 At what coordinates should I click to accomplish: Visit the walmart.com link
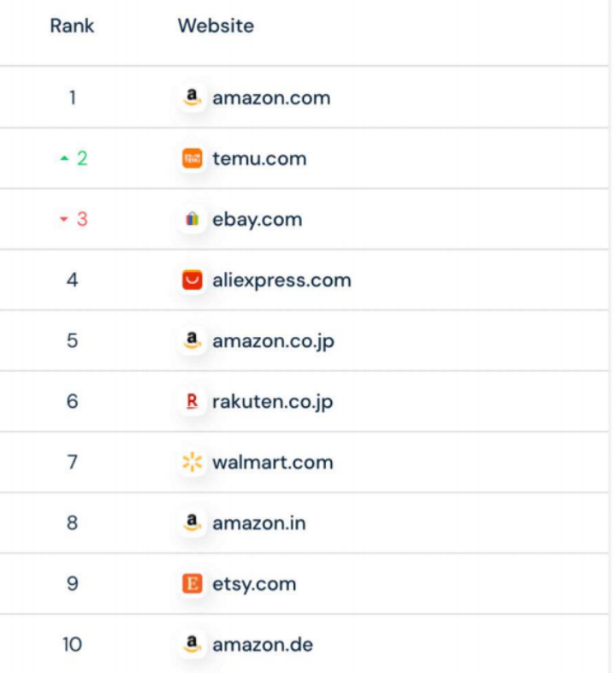pos(273,463)
